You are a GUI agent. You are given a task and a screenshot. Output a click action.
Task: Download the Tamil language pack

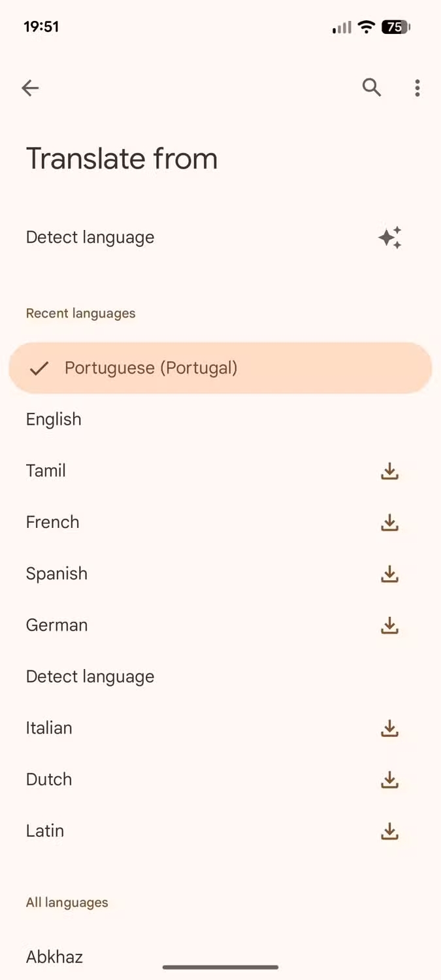pyautogui.click(x=389, y=470)
